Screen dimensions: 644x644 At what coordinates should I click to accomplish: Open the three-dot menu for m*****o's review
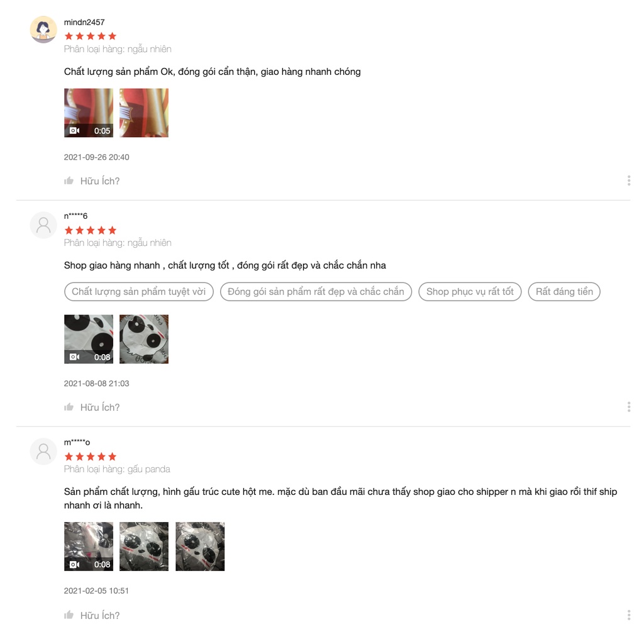(x=628, y=615)
